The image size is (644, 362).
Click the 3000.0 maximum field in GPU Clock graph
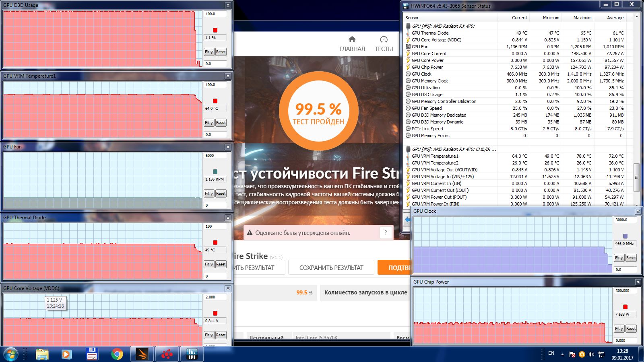(x=625, y=220)
